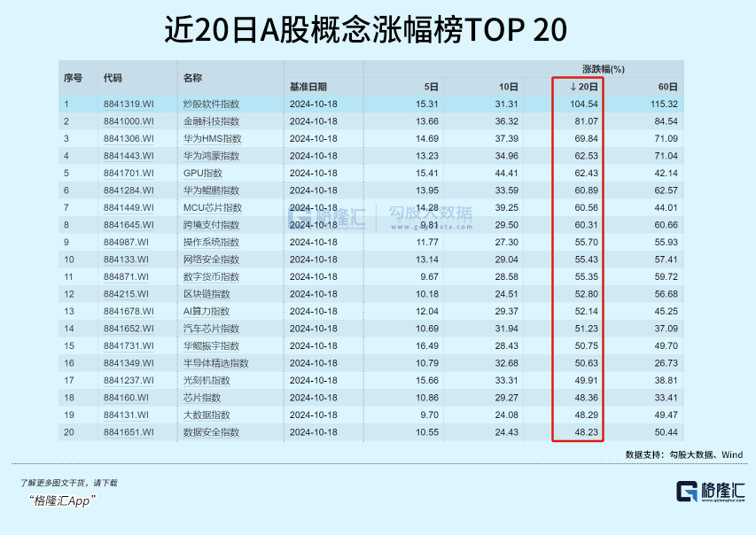Select the AI算力指数 name
Image resolution: width=756 pixels, height=535 pixels.
[x=207, y=312]
